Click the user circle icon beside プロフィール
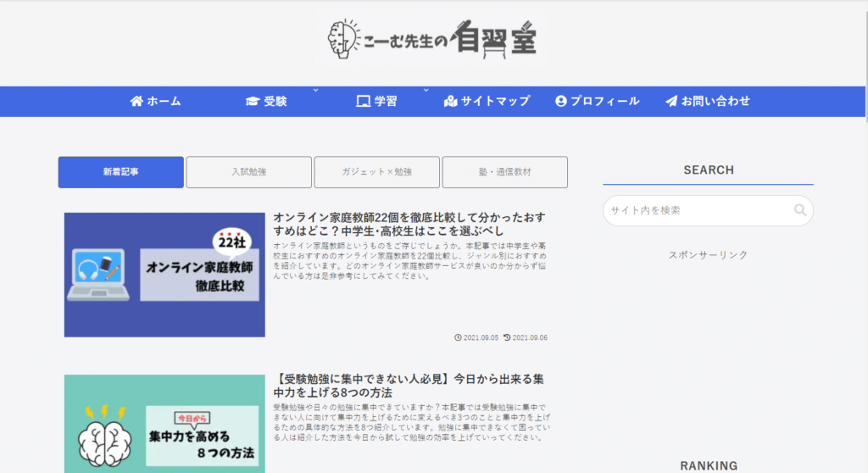The width and height of the screenshot is (868, 473). (x=560, y=101)
